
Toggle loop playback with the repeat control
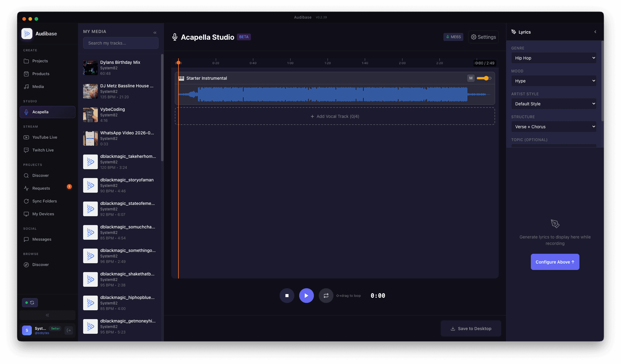click(326, 295)
